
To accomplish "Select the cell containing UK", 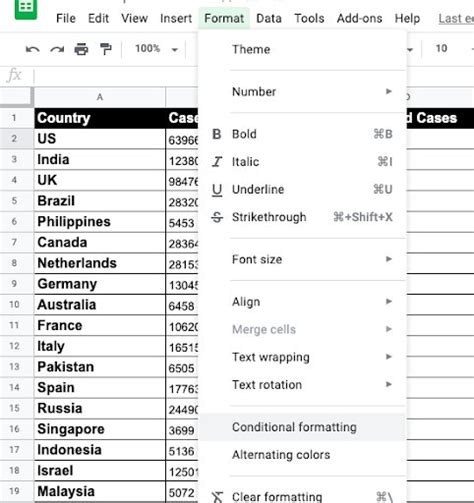I will (100, 180).
